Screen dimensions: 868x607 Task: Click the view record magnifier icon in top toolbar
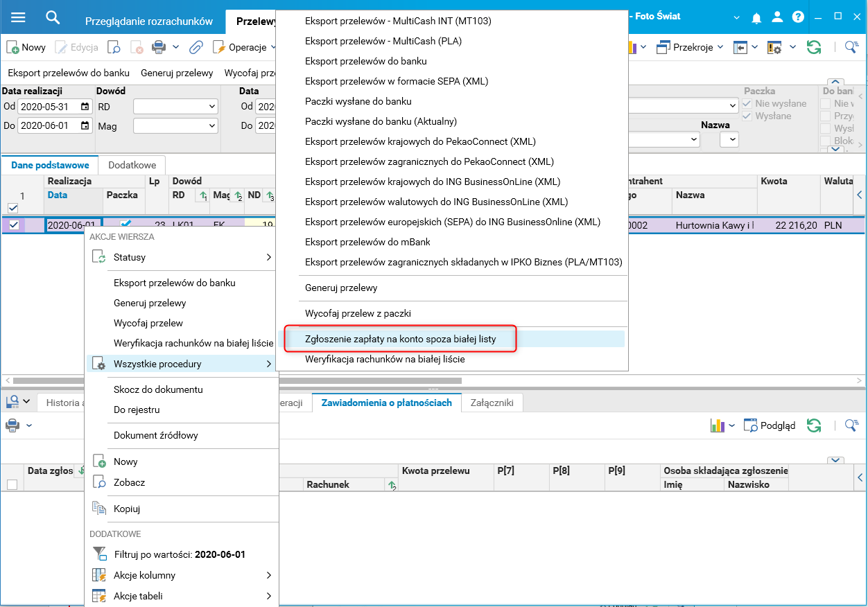114,47
